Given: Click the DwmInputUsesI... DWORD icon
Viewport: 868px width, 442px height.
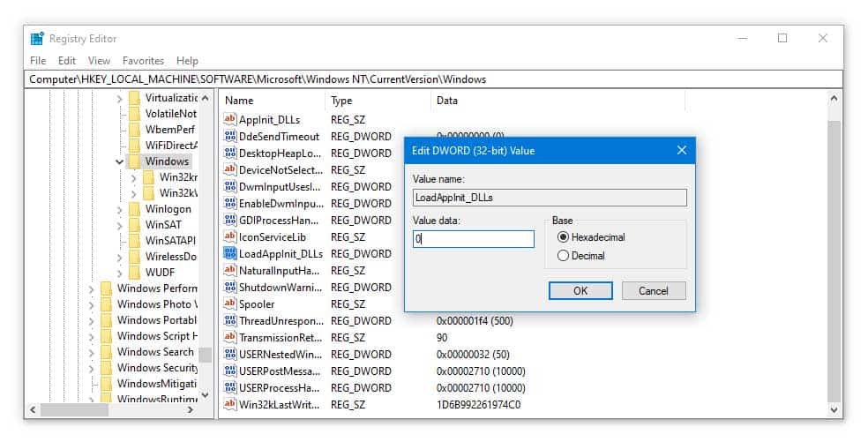Looking at the screenshot, I should click(x=229, y=186).
